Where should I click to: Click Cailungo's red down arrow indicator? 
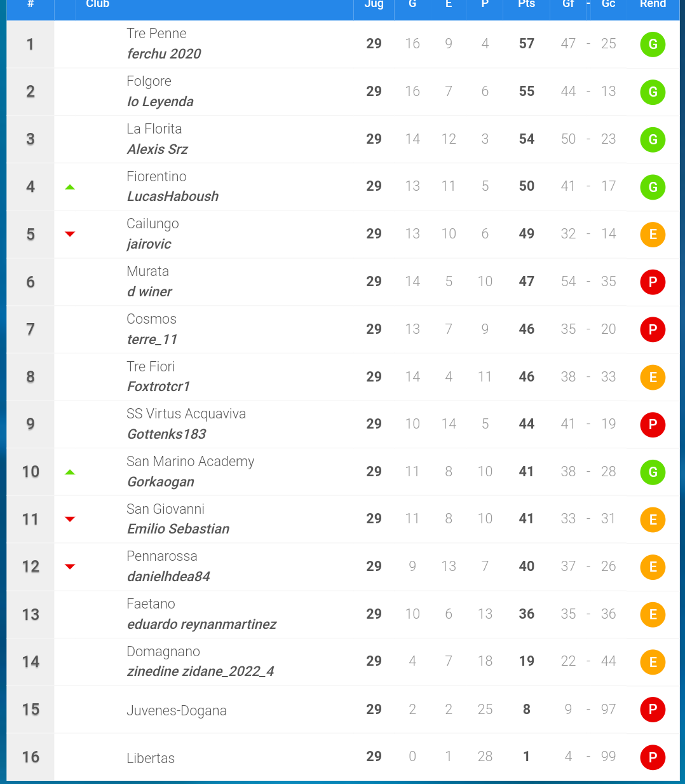click(70, 234)
